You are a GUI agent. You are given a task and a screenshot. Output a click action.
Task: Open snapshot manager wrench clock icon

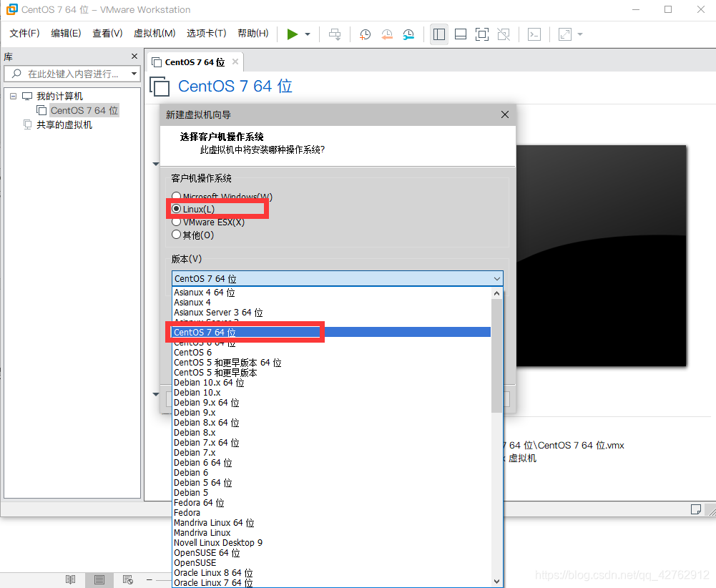point(408,34)
